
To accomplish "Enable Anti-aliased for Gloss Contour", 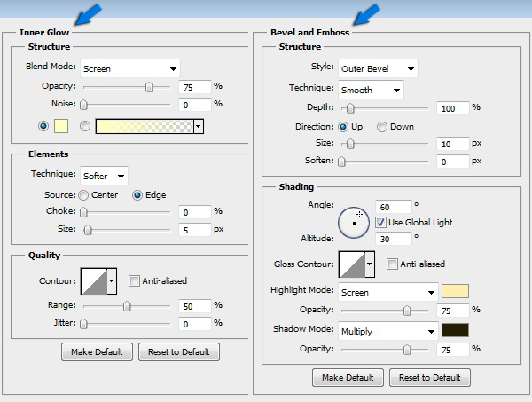I will coord(392,264).
